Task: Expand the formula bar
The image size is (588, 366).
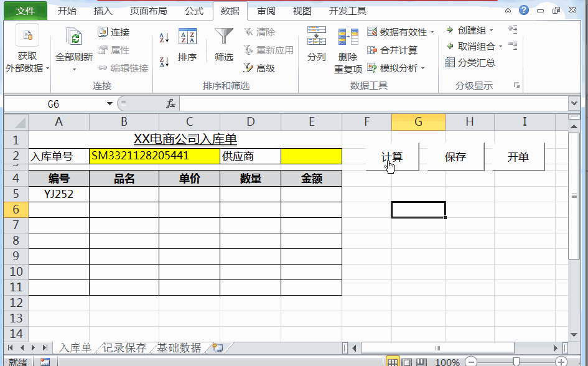Action: (574, 103)
